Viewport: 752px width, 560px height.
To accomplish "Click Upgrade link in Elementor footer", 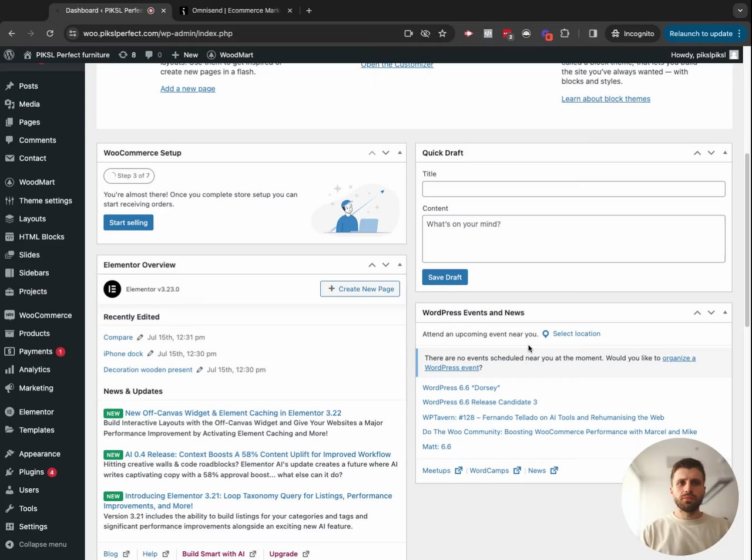I will pyautogui.click(x=289, y=554).
